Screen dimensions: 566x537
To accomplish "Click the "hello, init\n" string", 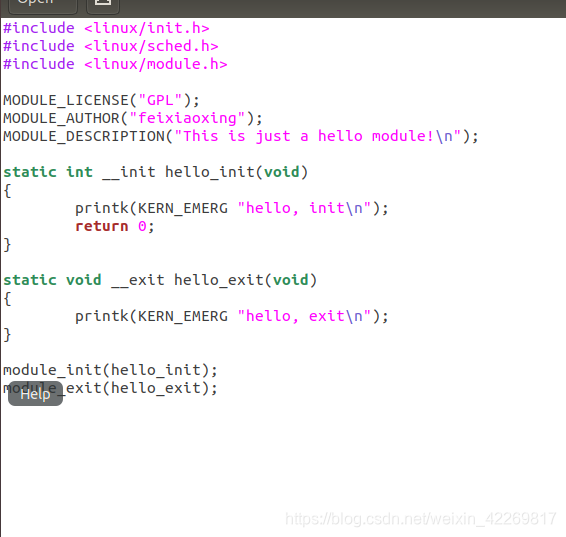I will point(304,208).
